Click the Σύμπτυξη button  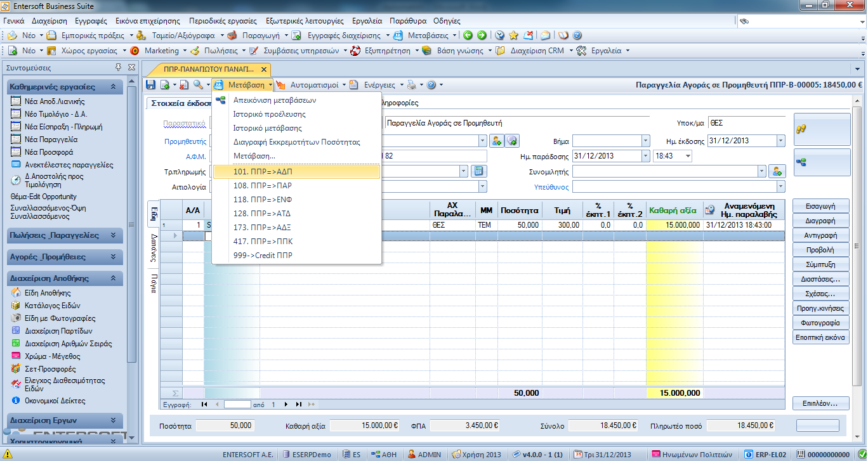[x=820, y=264]
